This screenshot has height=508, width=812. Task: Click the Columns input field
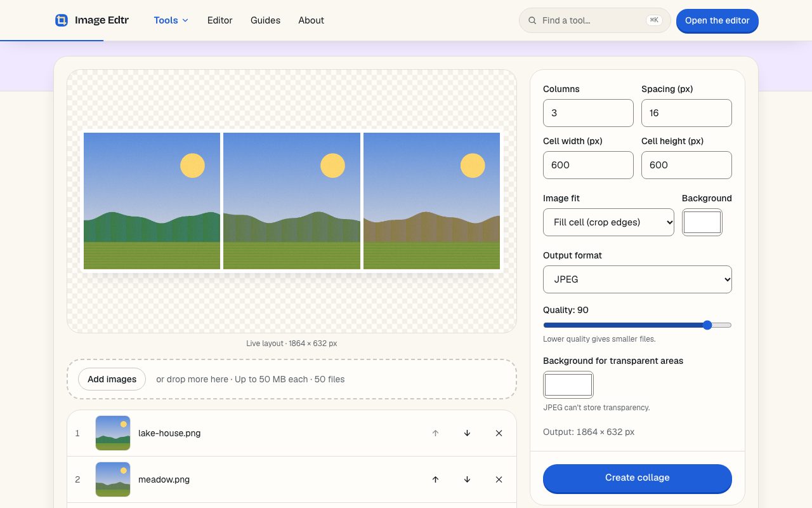click(x=588, y=113)
